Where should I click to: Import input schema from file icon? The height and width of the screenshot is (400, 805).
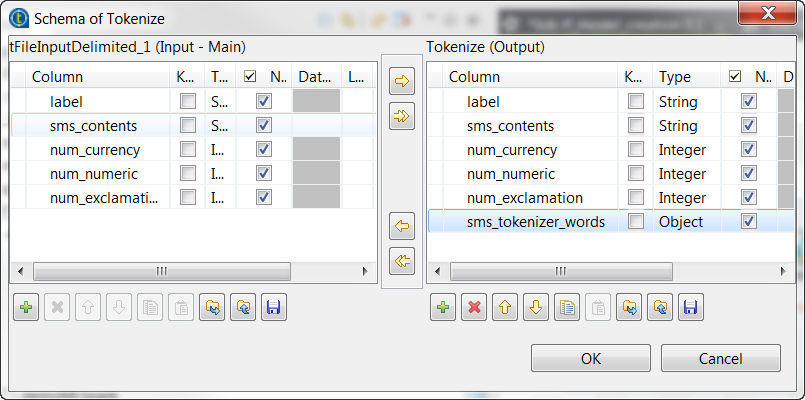pos(212,307)
